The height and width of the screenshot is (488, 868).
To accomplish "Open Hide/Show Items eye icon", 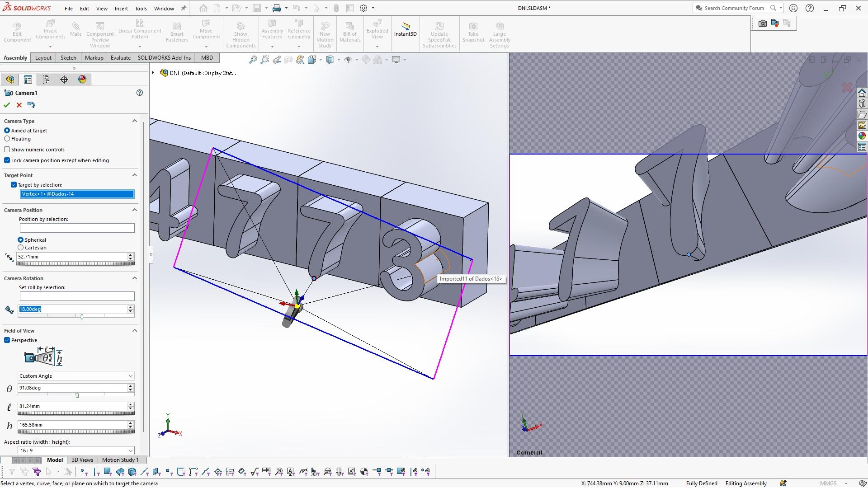I will tap(348, 60).
